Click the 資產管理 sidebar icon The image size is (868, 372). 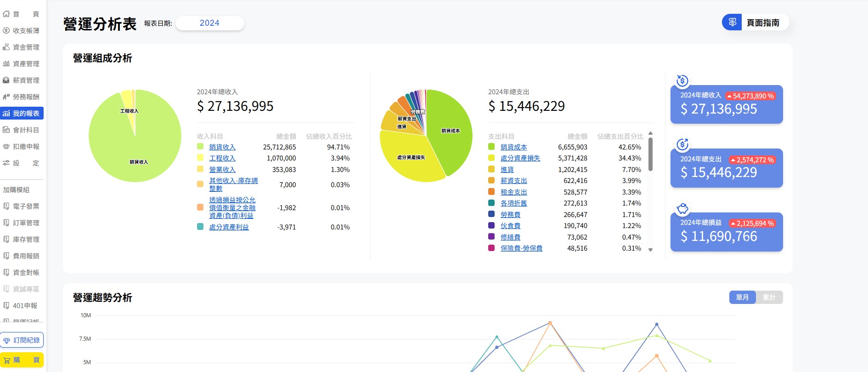pos(6,64)
